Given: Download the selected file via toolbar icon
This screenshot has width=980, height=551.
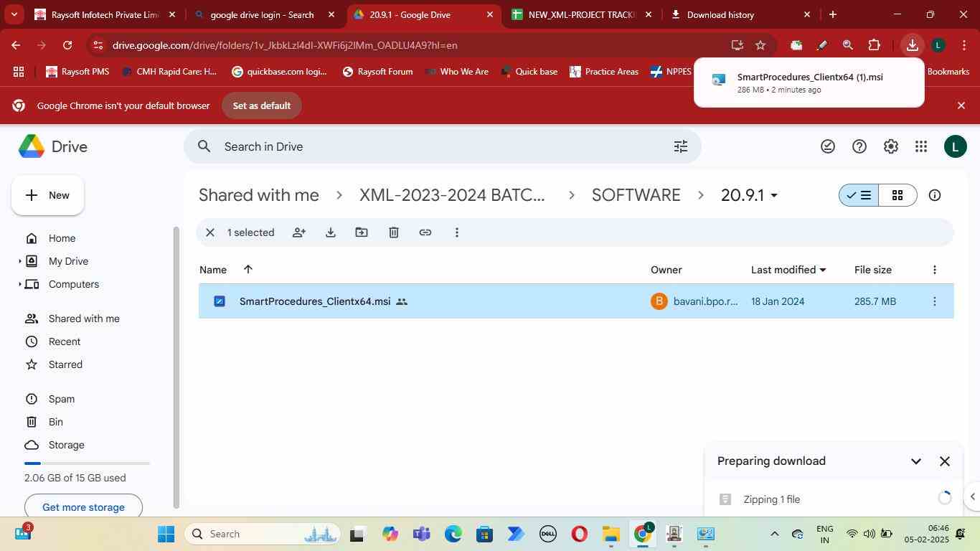Looking at the screenshot, I should [331, 232].
